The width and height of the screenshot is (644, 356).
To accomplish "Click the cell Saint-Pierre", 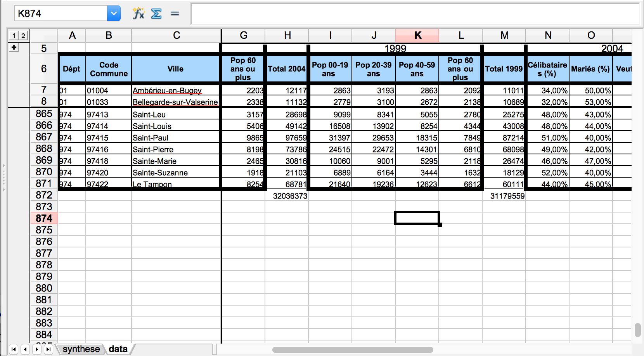I will (176, 149).
